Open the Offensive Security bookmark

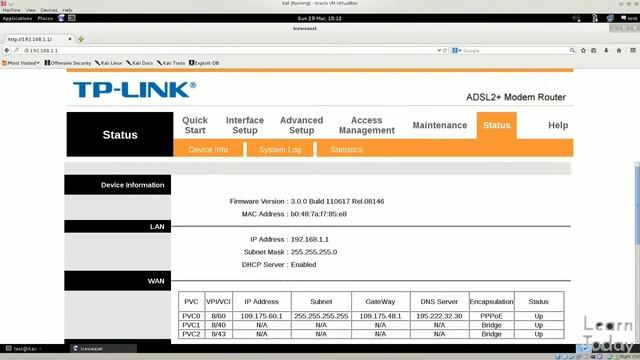point(68,63)
